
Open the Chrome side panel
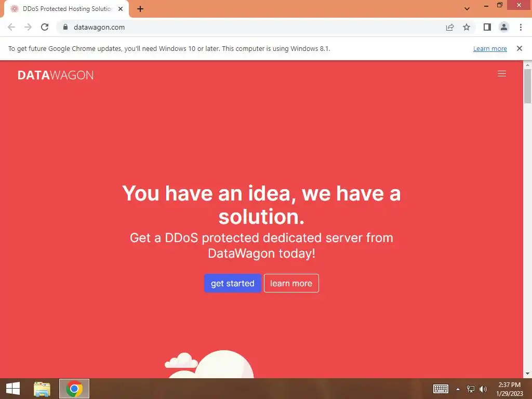point(487,27)
